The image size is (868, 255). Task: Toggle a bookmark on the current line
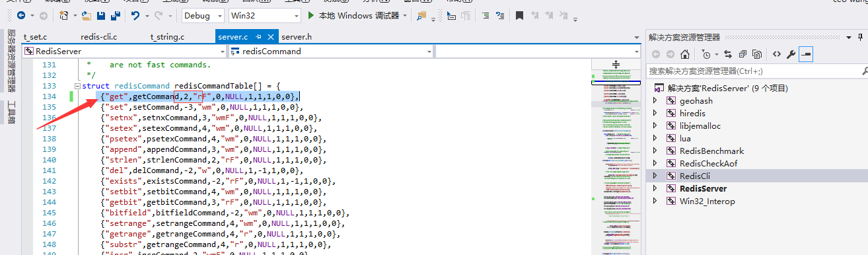[x=520, y=15]
